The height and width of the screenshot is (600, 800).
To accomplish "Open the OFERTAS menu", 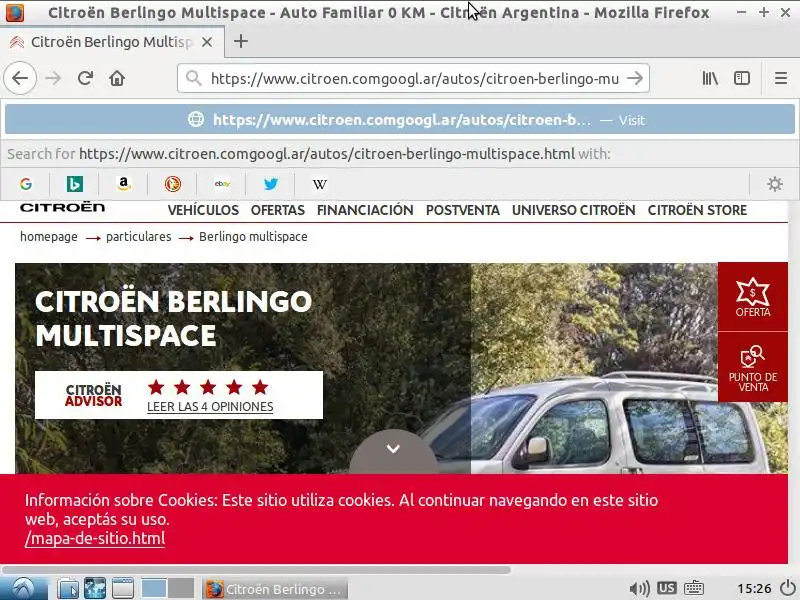I will tap(278, 210).
